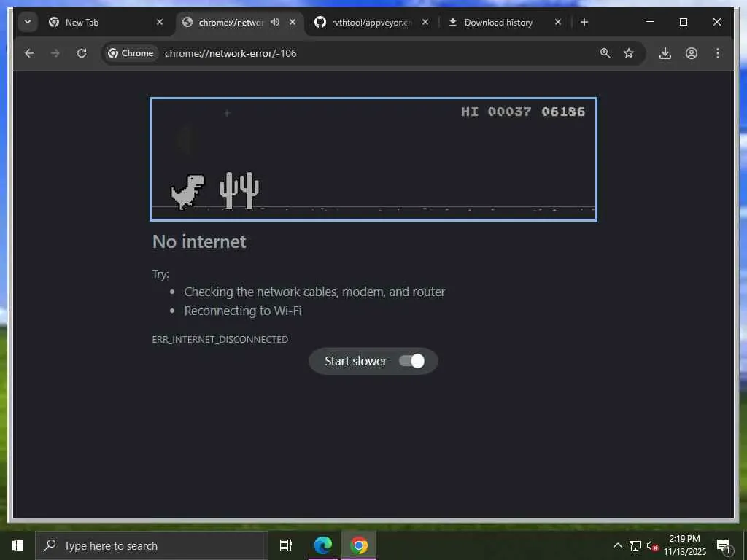747x560 pixels.
Task: Click the No internet heading
Action: 199,242
